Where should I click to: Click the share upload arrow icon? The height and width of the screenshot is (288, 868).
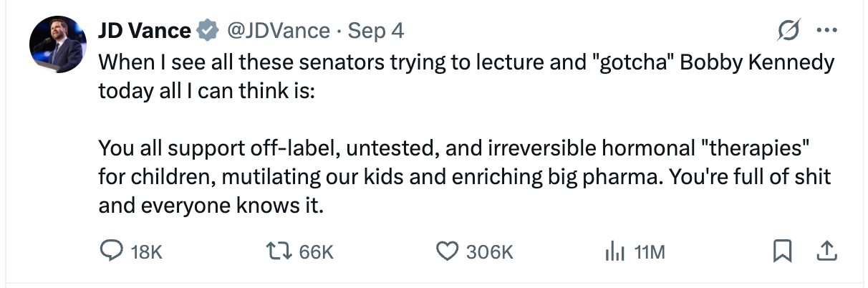826,251
